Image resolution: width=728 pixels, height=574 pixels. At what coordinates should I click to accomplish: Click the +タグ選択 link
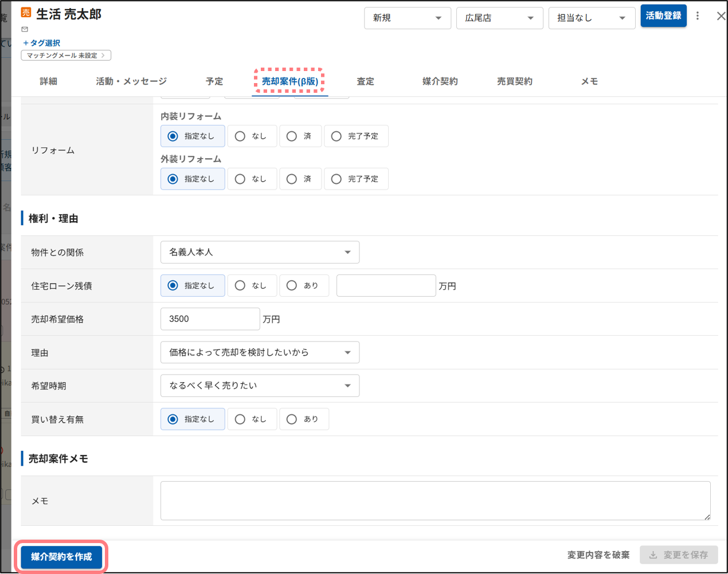click(x=41, y=43)
